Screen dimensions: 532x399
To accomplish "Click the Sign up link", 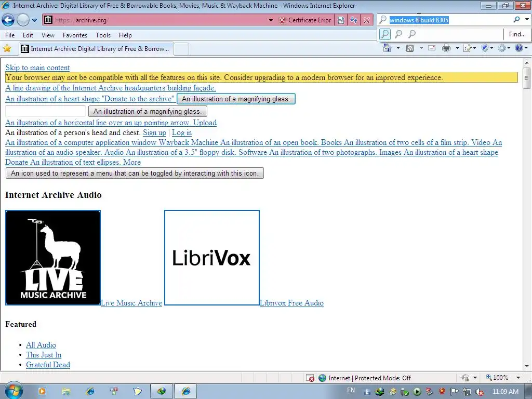I will [x=154, y=132].
